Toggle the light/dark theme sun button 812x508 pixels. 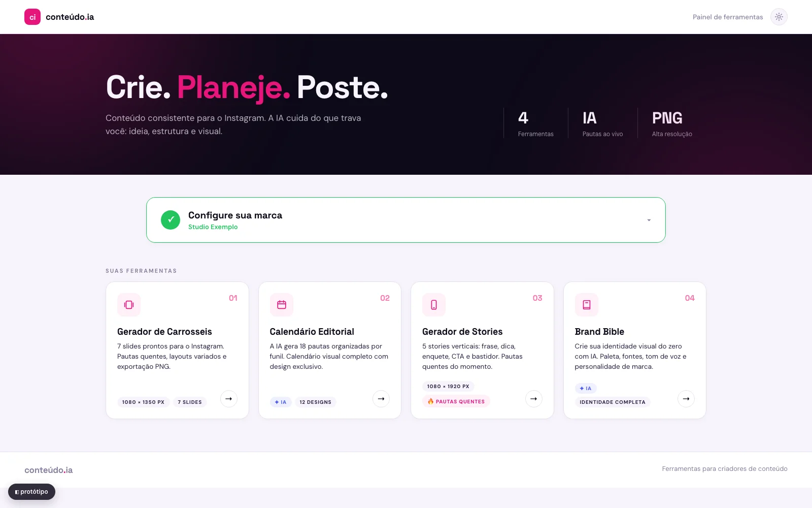[x=779, y=17]
